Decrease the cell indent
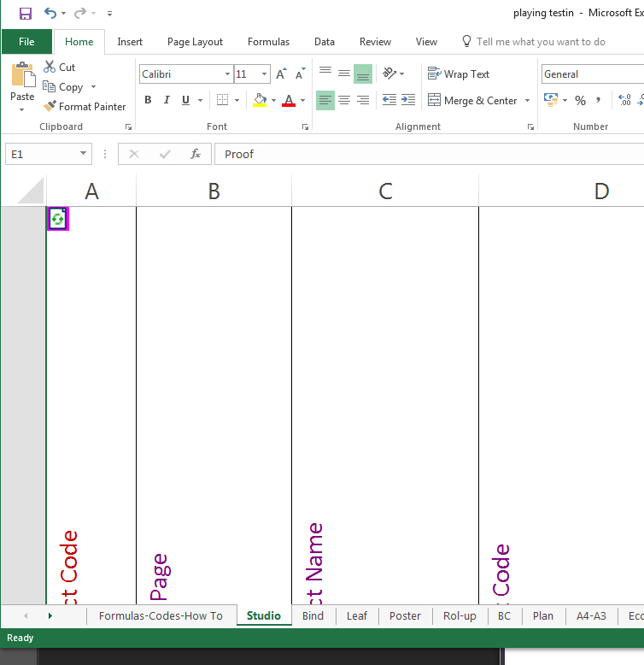644x665 pixels. pyautogui.click(x=389, y=100)
